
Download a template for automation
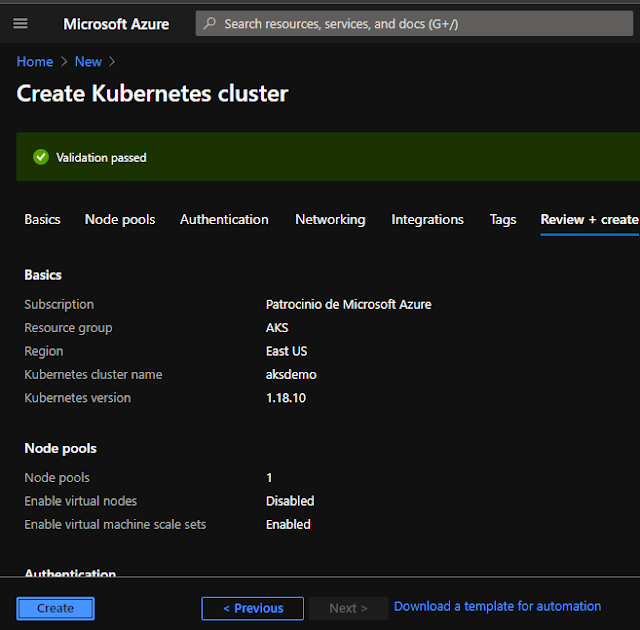pos(497,606)
